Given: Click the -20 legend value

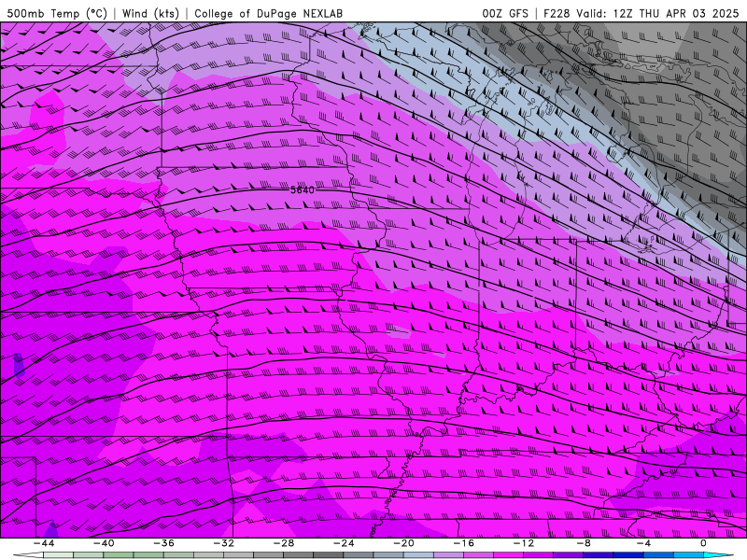Looking at the screenshot, I should point(403,543).
